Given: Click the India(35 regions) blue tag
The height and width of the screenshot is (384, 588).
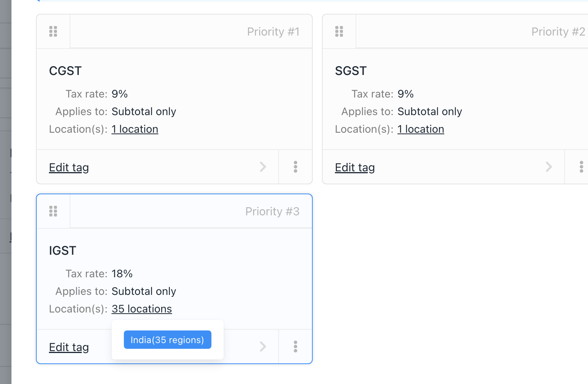Looking at the screenshot, I should [167, 340].
